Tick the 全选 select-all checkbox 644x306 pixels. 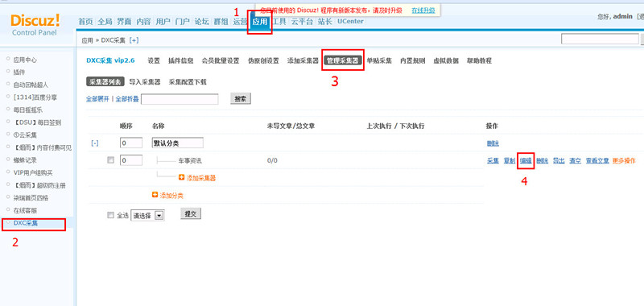[x=110, y=215]
